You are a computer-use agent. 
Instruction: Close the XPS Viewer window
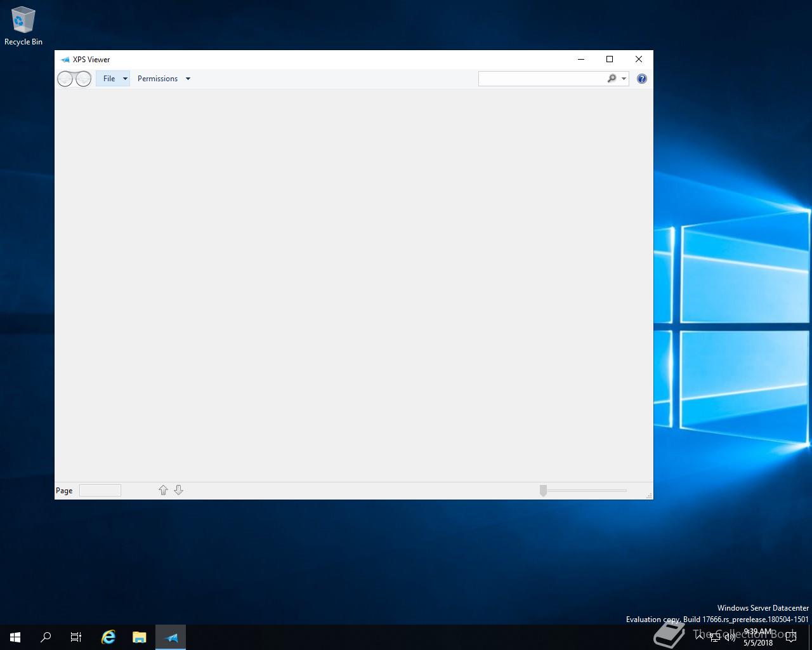pos(639,59)
